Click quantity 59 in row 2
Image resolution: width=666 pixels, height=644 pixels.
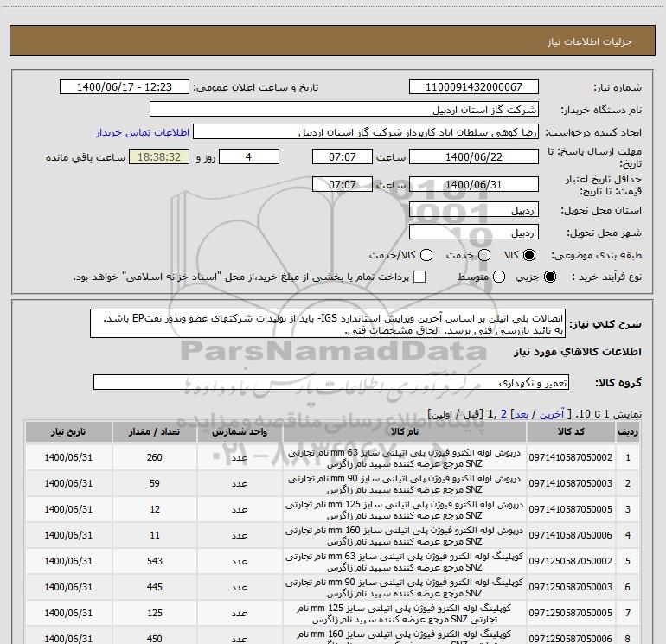point(155,483)
